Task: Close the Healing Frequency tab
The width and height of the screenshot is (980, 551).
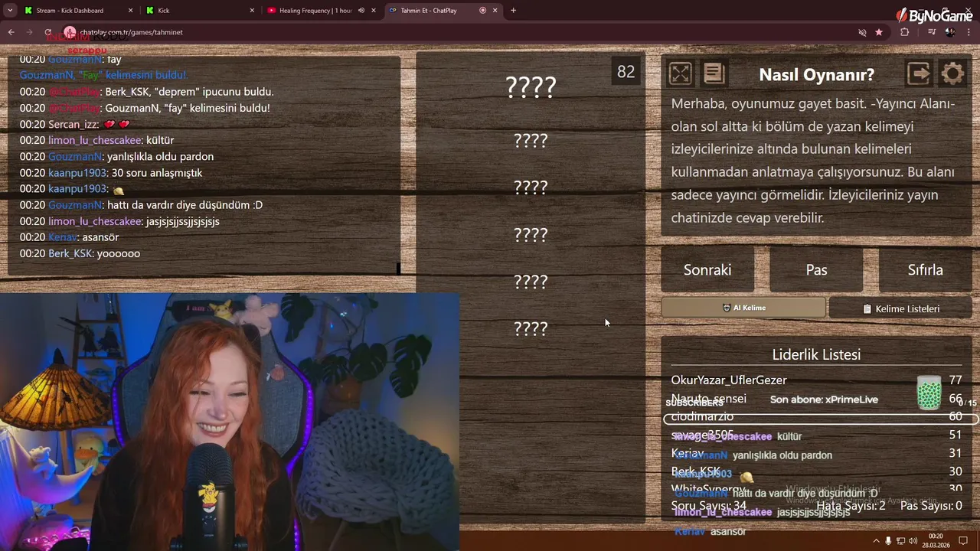Action: (x=374, y=11)
